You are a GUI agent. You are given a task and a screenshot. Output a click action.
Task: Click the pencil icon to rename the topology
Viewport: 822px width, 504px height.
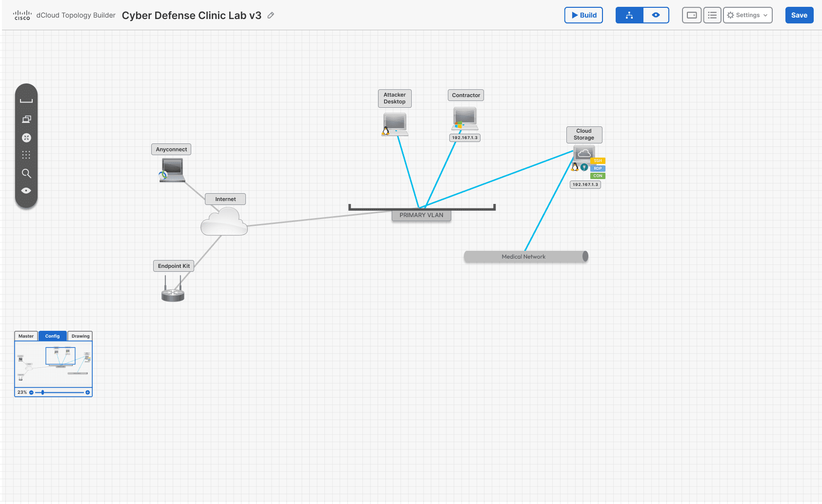point(271,15)
